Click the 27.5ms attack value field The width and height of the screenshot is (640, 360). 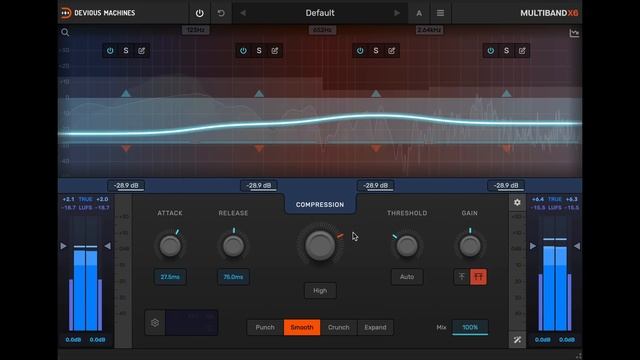170,277
